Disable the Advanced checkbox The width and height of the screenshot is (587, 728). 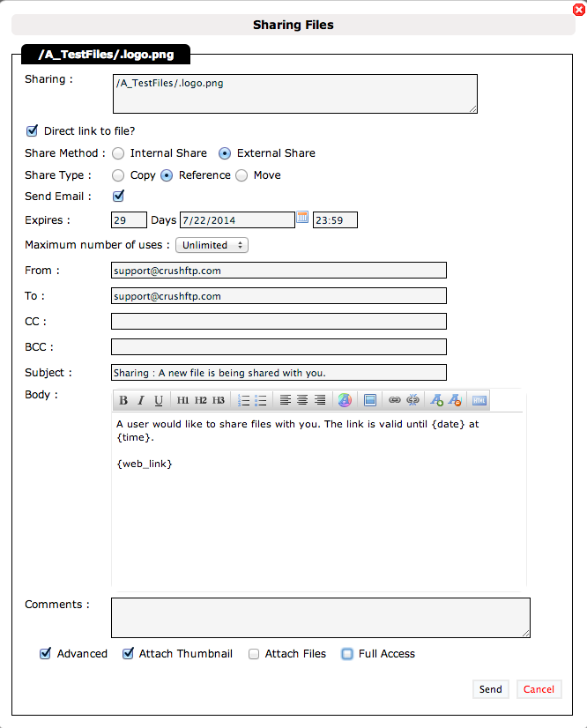click(45, 654)
